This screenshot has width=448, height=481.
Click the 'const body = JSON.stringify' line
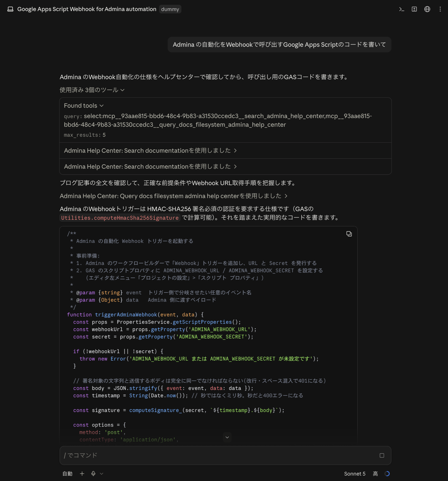[x=163, y=388]
